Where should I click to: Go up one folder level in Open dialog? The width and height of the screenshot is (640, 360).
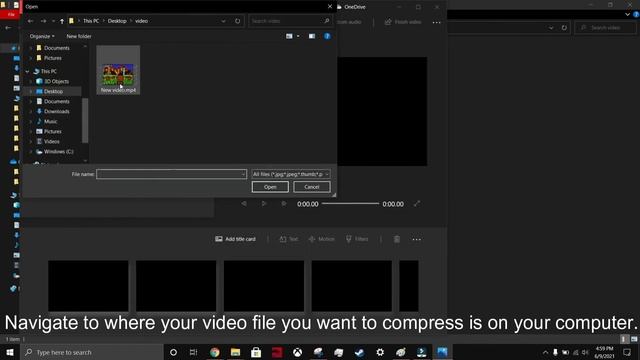[62, 21]
